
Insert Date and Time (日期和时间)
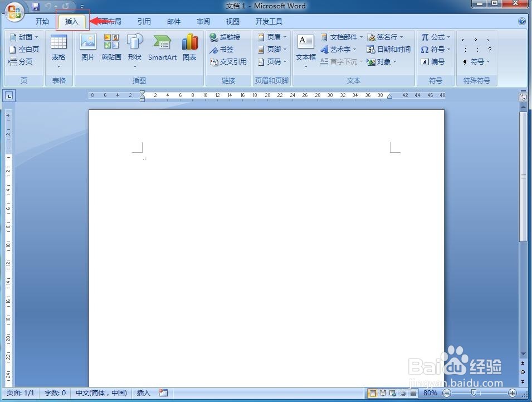389,49
